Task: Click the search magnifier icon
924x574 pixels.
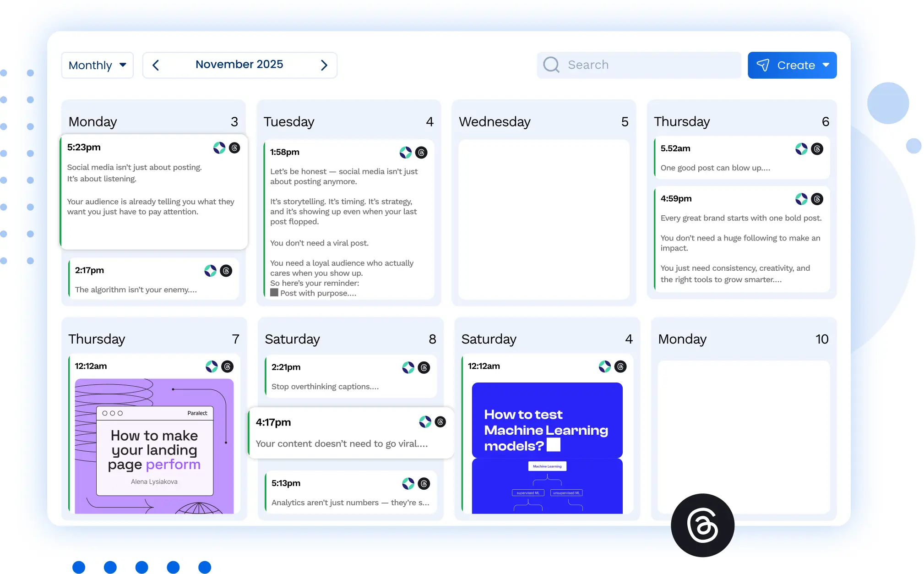Action: coord(551,65)
